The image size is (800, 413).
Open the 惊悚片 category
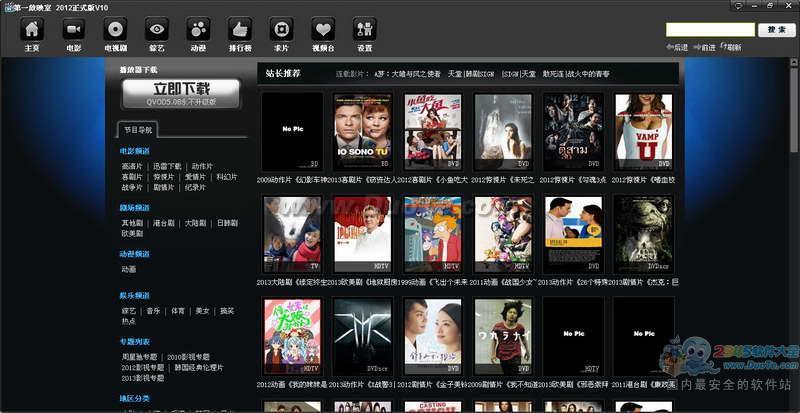click(163, 177)
